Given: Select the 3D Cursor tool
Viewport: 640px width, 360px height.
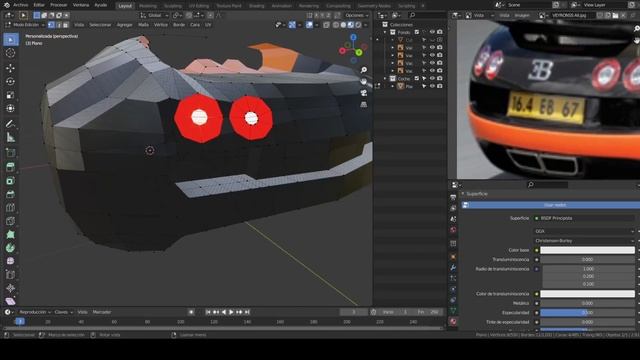Looking at the screenshot, I should pos(11,53).
